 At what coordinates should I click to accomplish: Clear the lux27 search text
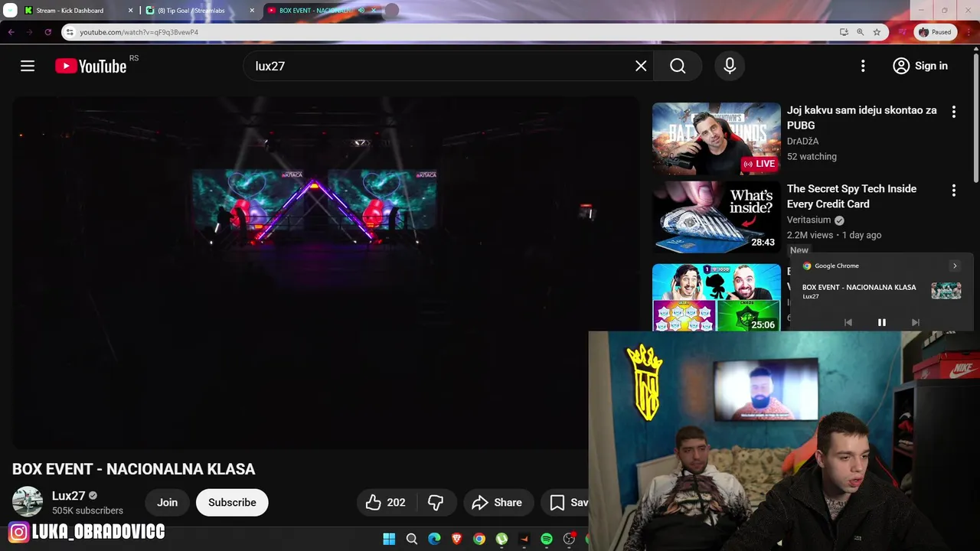click(x=641, y=66)
